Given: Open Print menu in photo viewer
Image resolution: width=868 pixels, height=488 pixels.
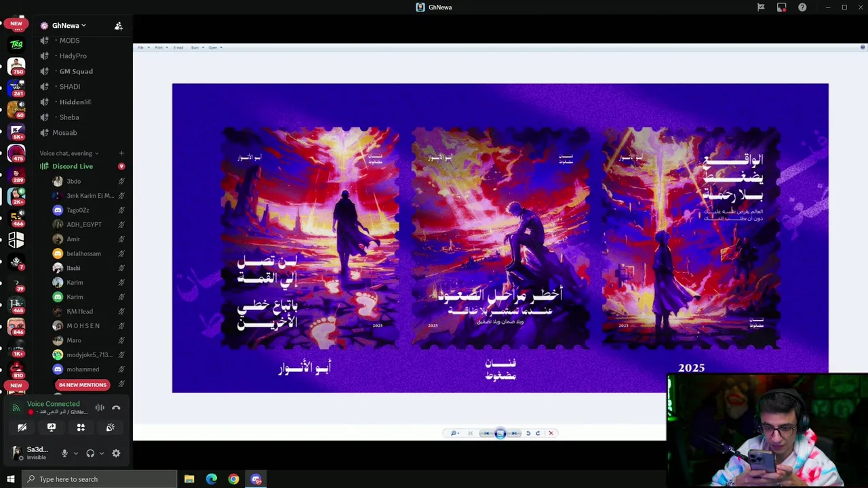Looking at the screenshot, I should pyautogui.click(x=160, y=47).
